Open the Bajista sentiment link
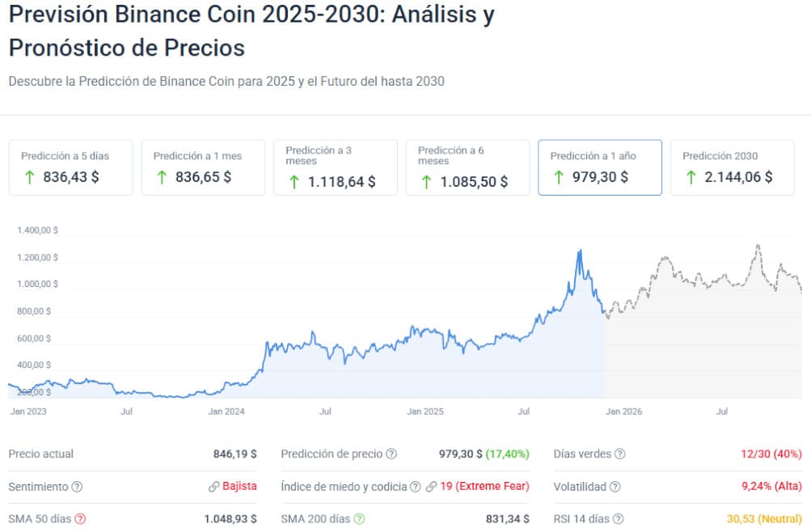Screen dimensions: 811x532 tap(239, 487)
